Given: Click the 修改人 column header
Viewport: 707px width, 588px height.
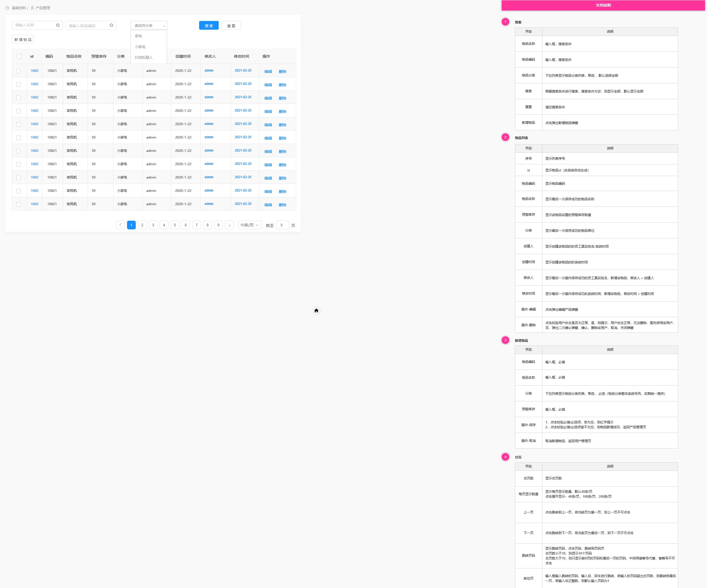Looking at the screenshot, I should click(210, 56).
